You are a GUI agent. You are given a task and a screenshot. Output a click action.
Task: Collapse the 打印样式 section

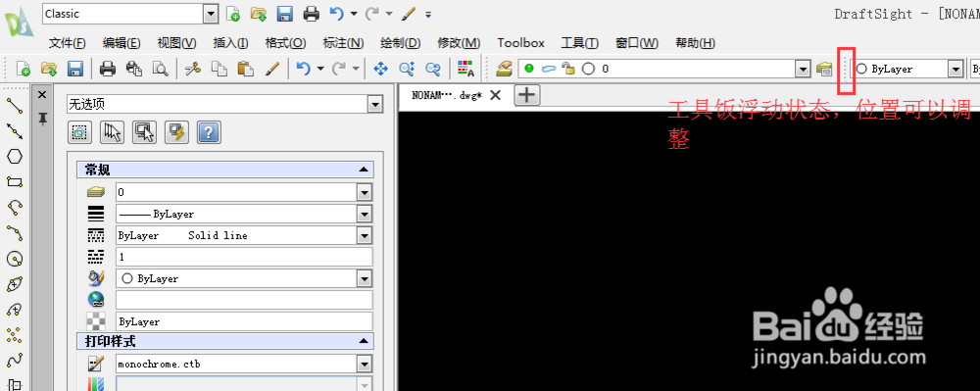point(364,342)
